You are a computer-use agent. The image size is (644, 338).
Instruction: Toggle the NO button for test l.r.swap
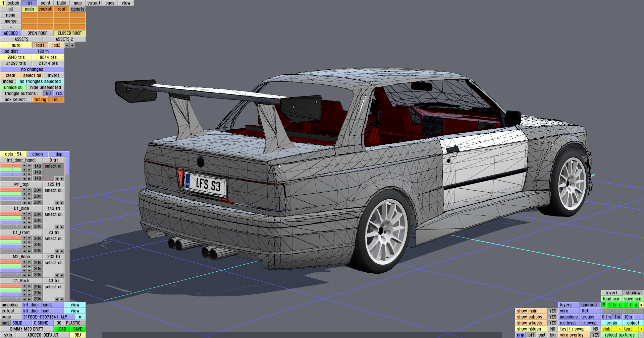(x=596, y=329)
